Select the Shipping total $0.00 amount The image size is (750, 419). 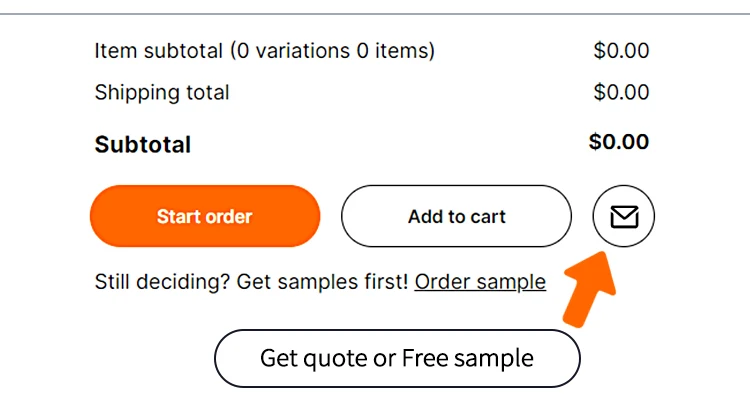click(620, 93)
